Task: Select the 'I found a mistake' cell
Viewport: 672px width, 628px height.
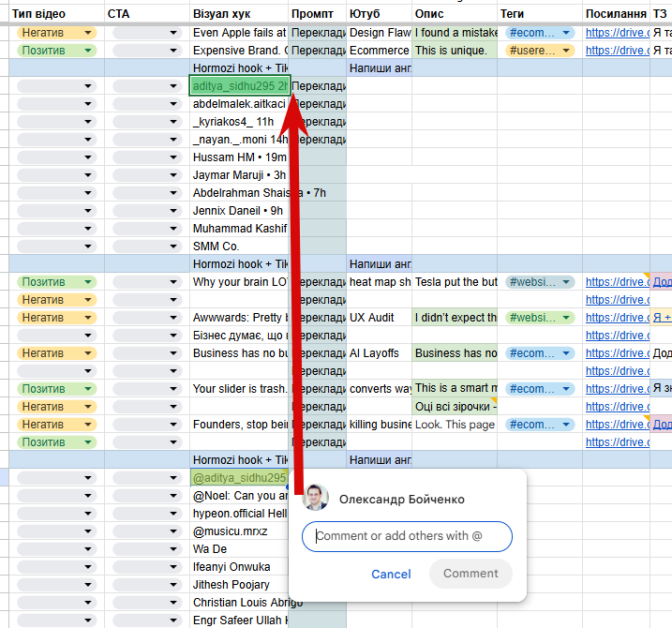Action: (x=455, y=33)
